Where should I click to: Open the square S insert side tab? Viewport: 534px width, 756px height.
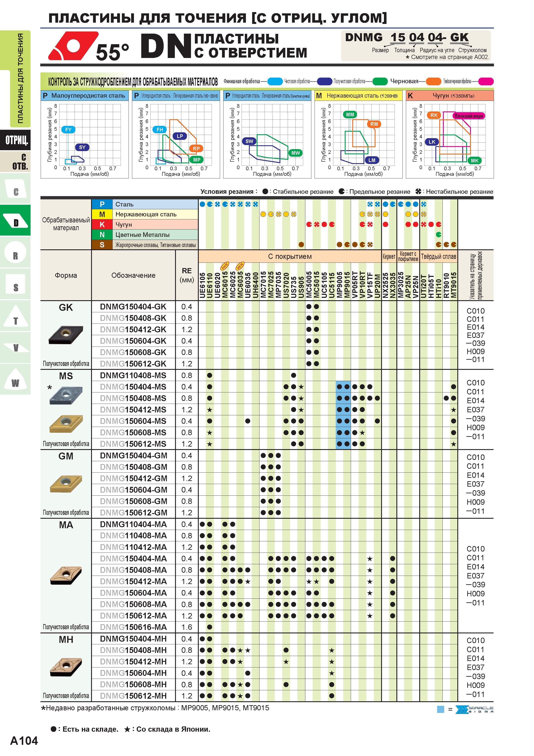click(x=16, y=284)
